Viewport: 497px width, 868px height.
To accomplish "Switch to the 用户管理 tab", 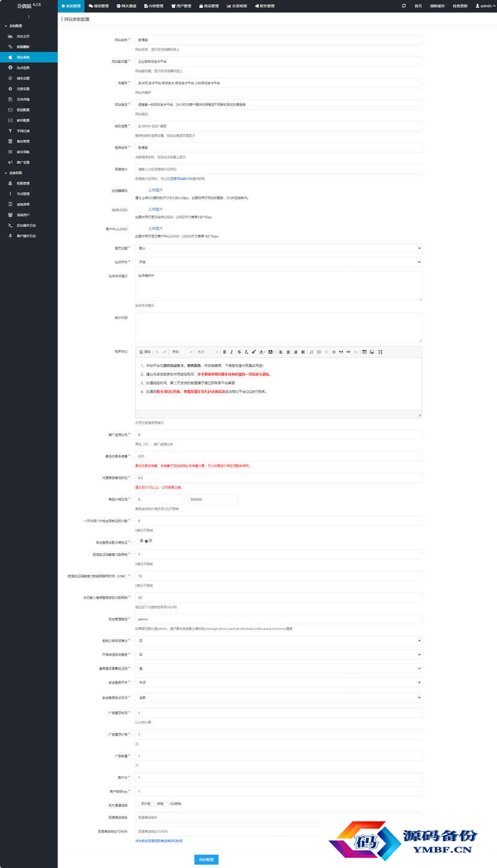I will (x=181, y=5).
